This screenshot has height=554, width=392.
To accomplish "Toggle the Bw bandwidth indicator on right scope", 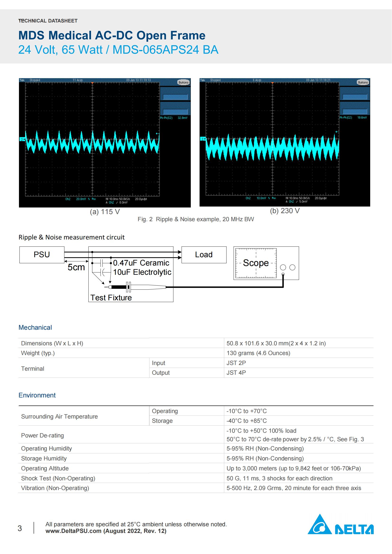I will pos(274,198).
